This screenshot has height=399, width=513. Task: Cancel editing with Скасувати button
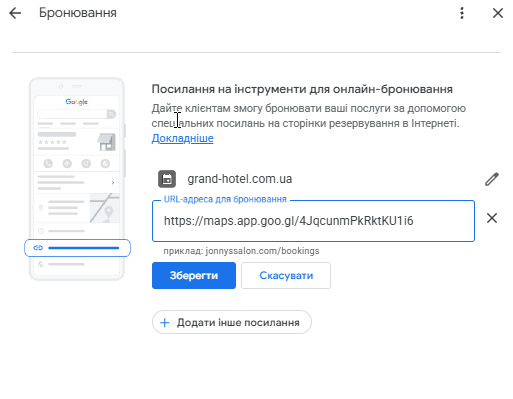(286, 275)
